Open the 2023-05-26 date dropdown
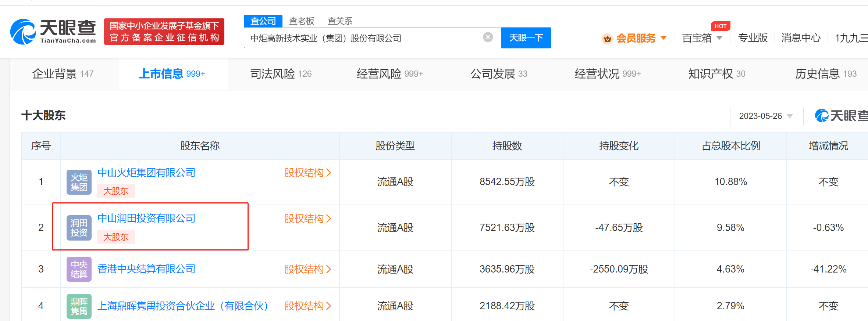The image size is (868, 321). (x=766, y=116)
